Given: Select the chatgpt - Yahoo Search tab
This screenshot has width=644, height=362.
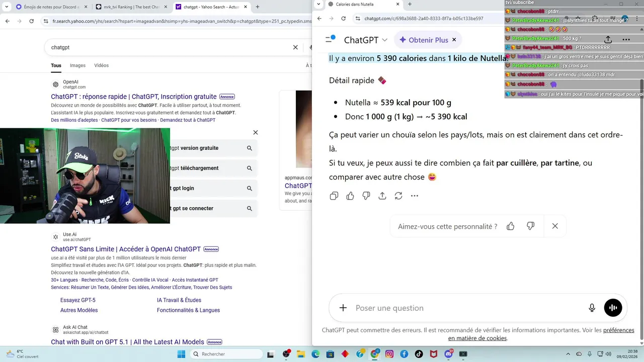Looking at the screenshot, I should point(211,7).
